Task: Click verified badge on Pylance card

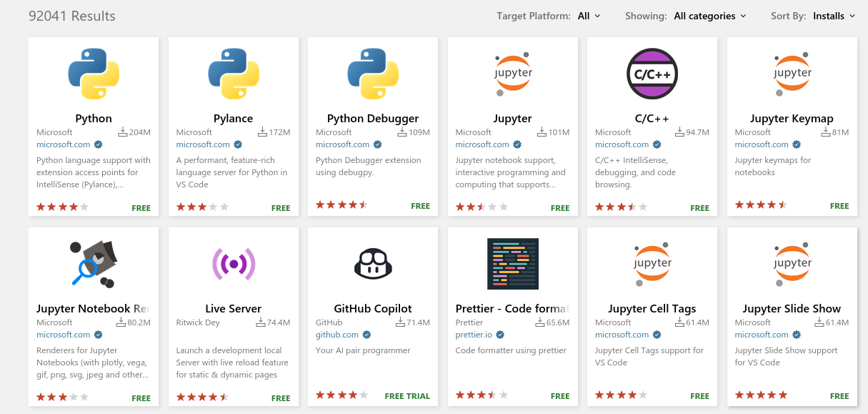Action: 239,144
